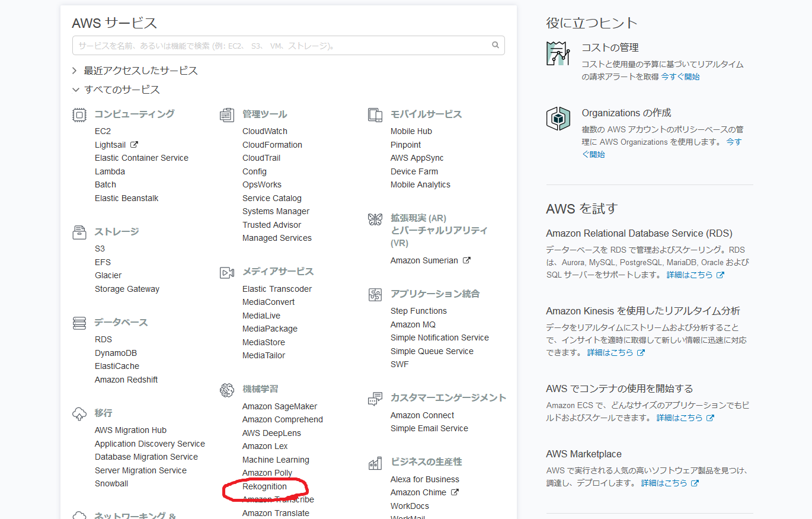This screenshot has height=519, width=812.
Task: Click the Organizations の作成 cube icon
Action: (x=558, y=119)
